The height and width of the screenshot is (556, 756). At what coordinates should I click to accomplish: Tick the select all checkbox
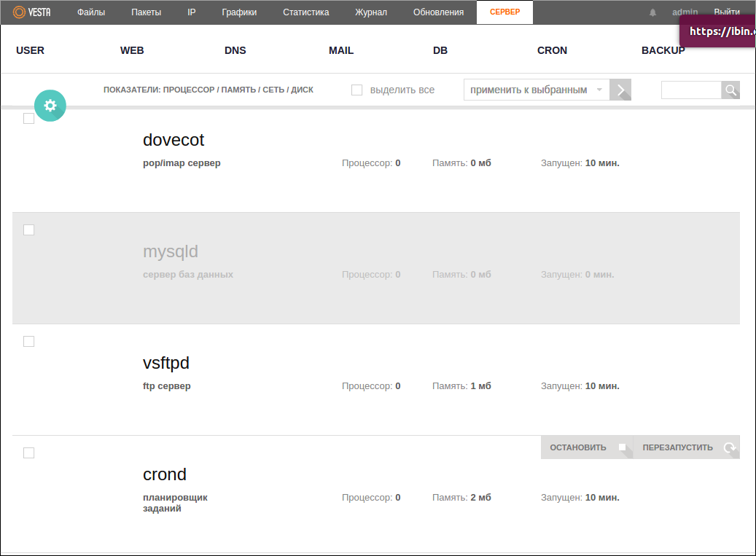tap(356, 90)
